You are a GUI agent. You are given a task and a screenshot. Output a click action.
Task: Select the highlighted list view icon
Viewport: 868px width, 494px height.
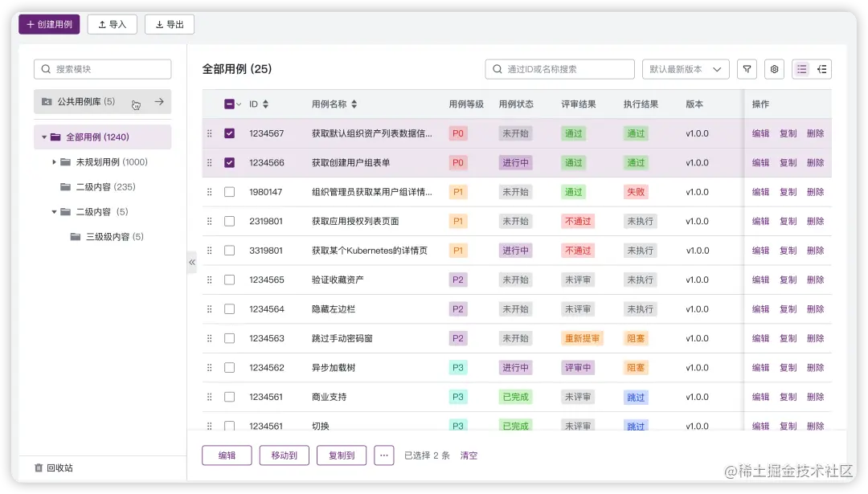tap(801, 69)
